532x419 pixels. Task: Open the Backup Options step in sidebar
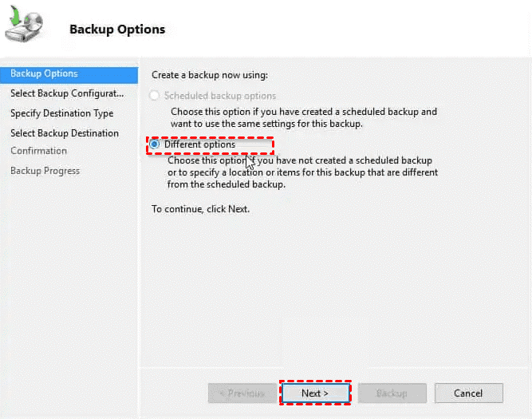click(x=69, y=74)
